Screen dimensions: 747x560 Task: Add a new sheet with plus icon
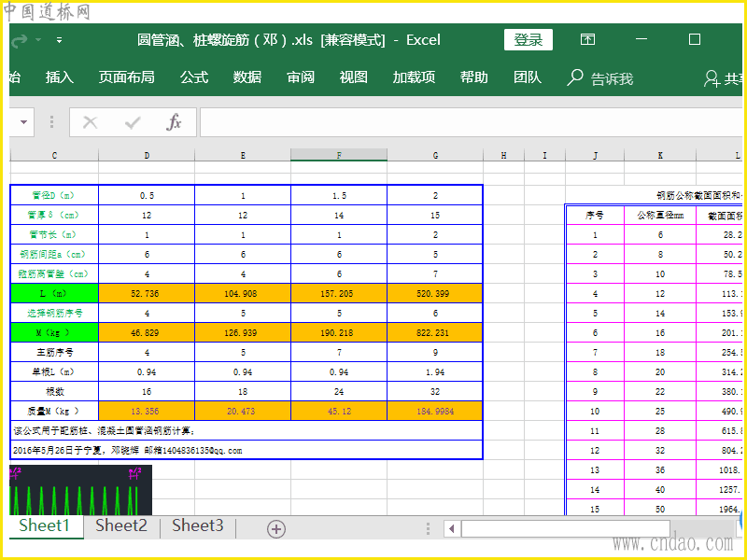276,528
